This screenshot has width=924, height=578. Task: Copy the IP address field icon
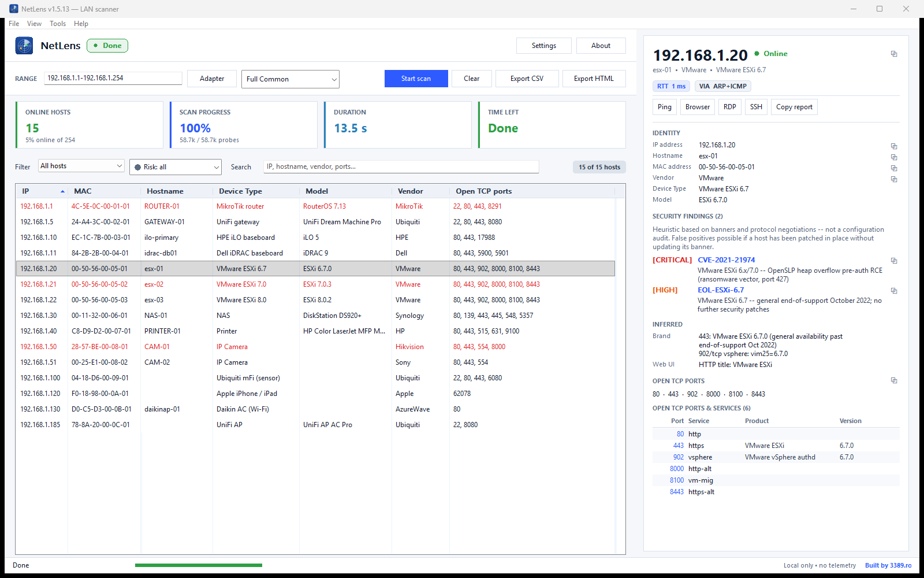pos(894,146)
